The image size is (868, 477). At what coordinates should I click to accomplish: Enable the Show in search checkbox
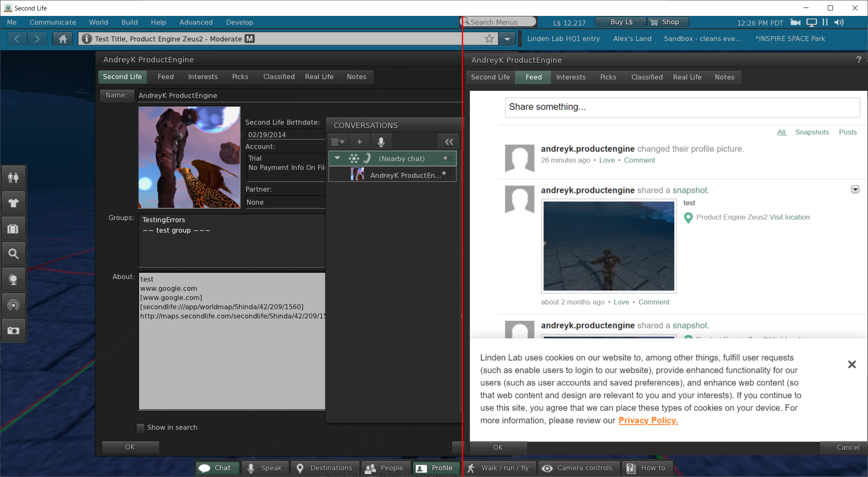pos(140,427)
